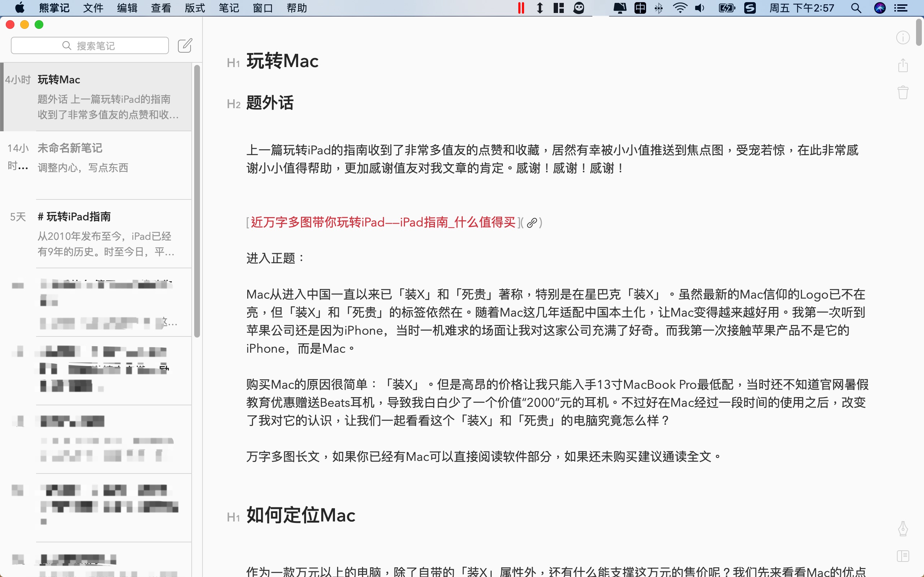The image size is (924, 577).
Task: Switch input source via the 中 icon
Action: point(641,8)
